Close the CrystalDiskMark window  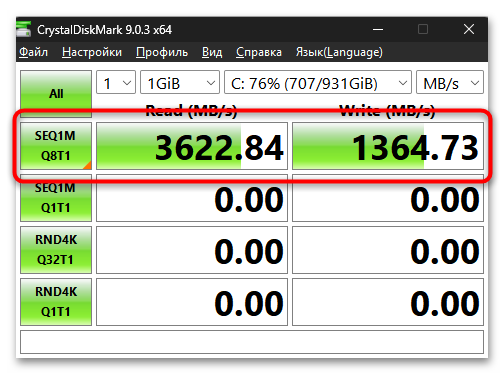[x=469, y=29]
